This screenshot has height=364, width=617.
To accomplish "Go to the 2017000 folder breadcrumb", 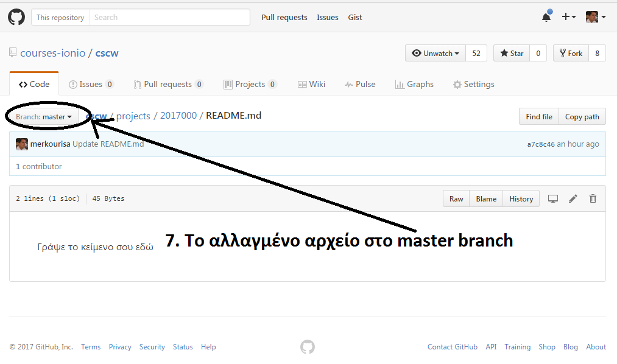I will (178, 116).
